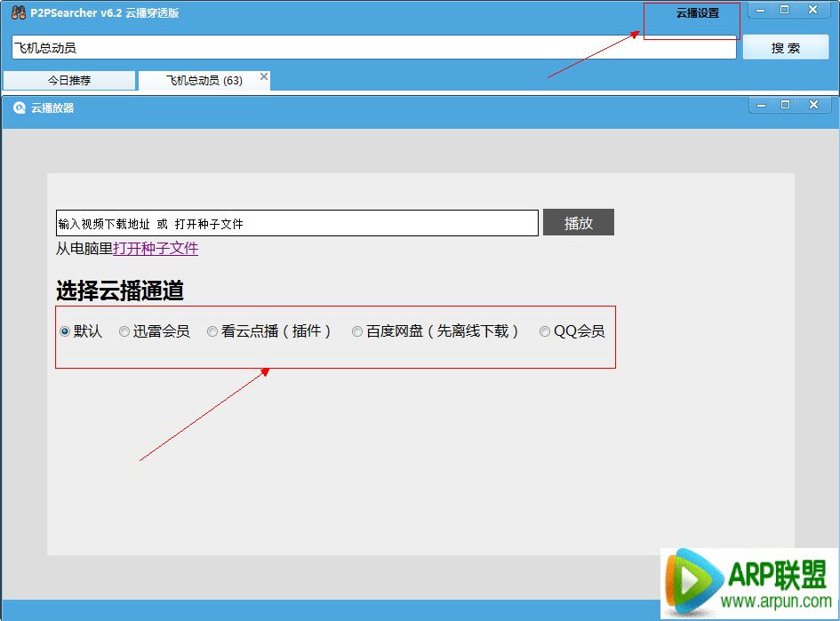Viewport: 840px width, 621px height.
Task: Enable 百度网盘（先离线下载）channel
Action: tap(357, 331)
